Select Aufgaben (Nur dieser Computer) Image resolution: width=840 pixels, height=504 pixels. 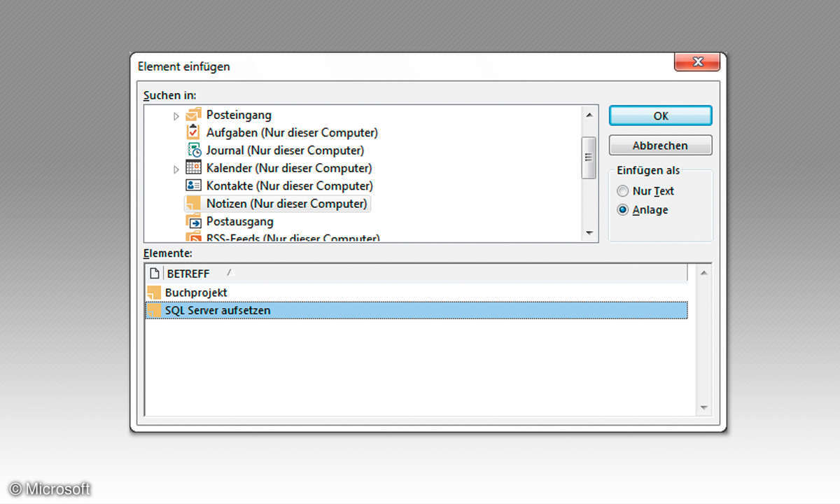click(292, 132)
